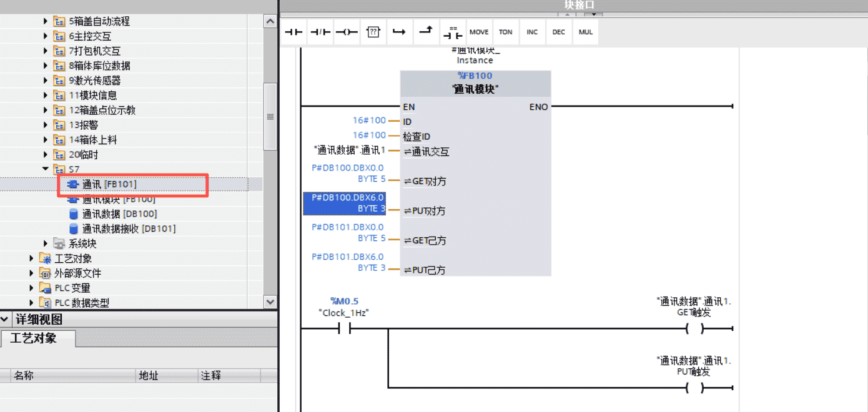Viewport: 868px width, 412px height.
Task: Select the 工艺对象 tab in detail view
Action: click(x=37, y=338)
